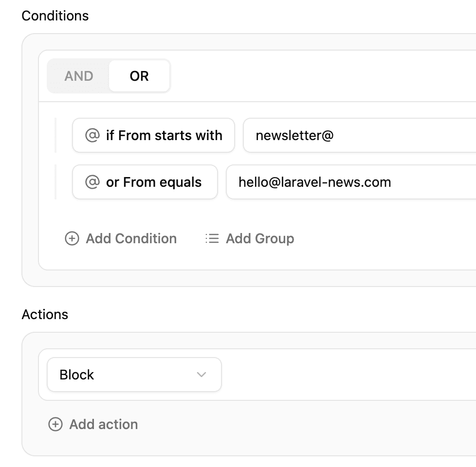Click the @ icon beside 'or From equals'
The height and width of the screenshot is (467, 476).
coord(92,182)
